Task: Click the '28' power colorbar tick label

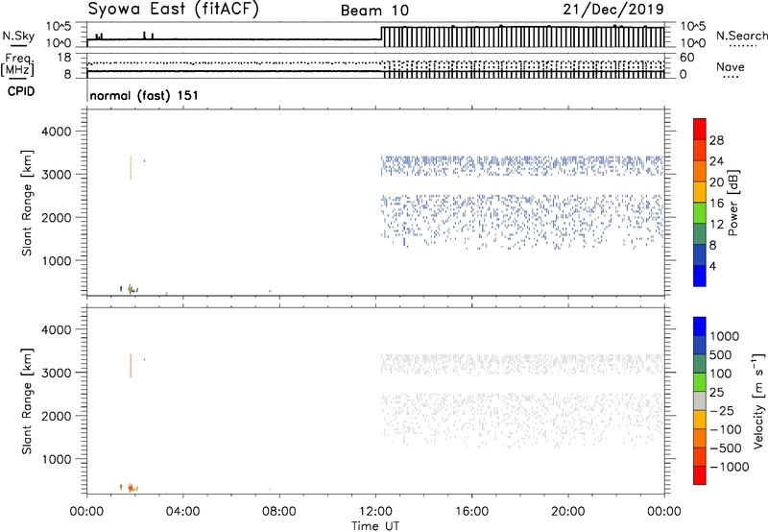Action: [x=716, y=140]
